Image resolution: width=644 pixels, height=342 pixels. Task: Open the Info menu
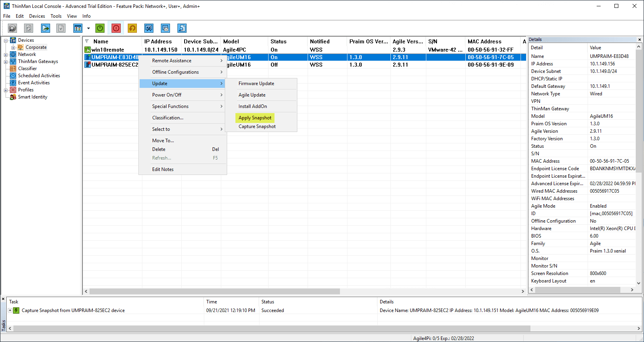coord(86,16)
